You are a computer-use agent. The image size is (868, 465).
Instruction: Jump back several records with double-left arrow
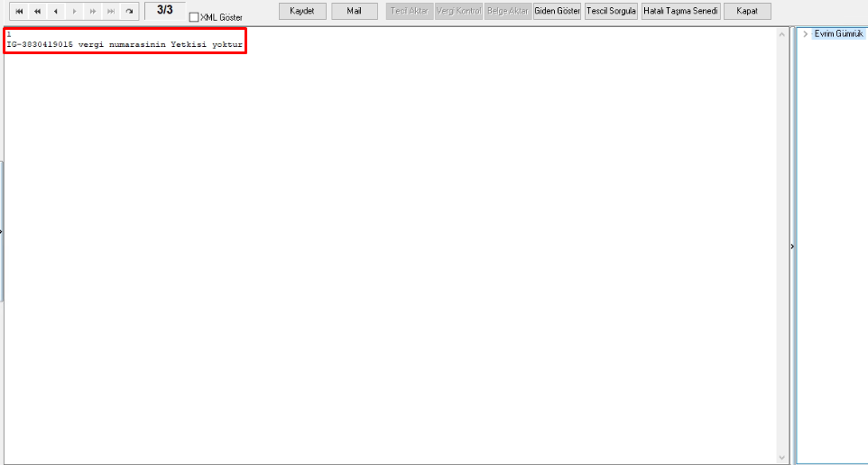38,11
